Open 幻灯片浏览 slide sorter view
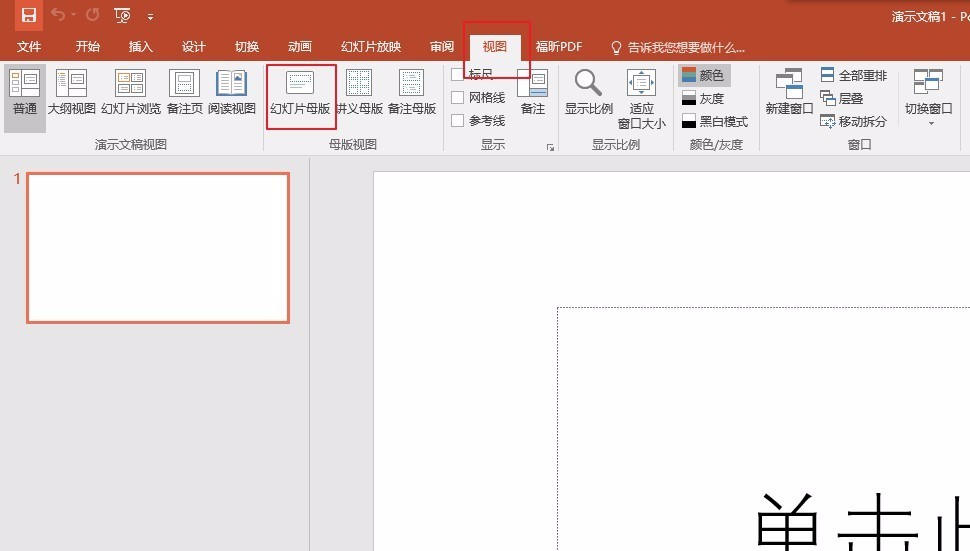This screenshot has width=970, height=551. 131,93
